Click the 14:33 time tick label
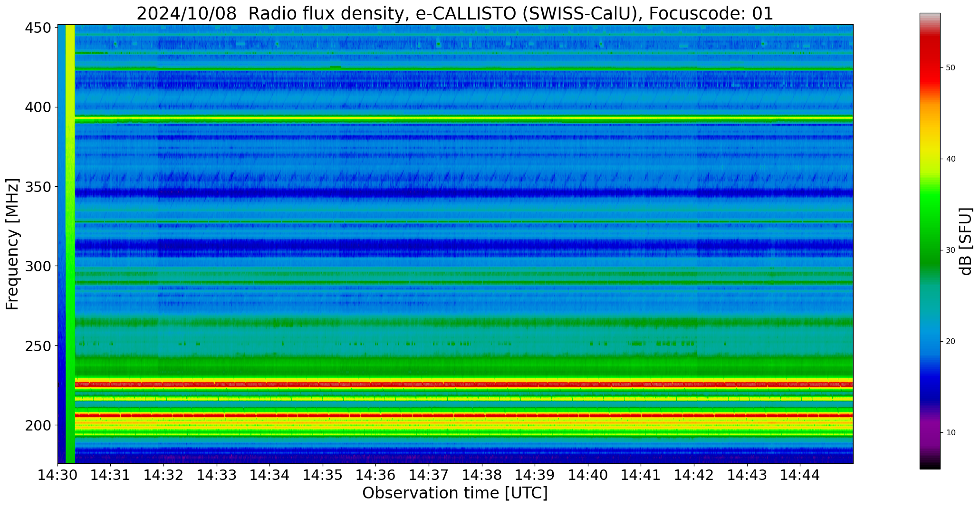 [217, 475]
